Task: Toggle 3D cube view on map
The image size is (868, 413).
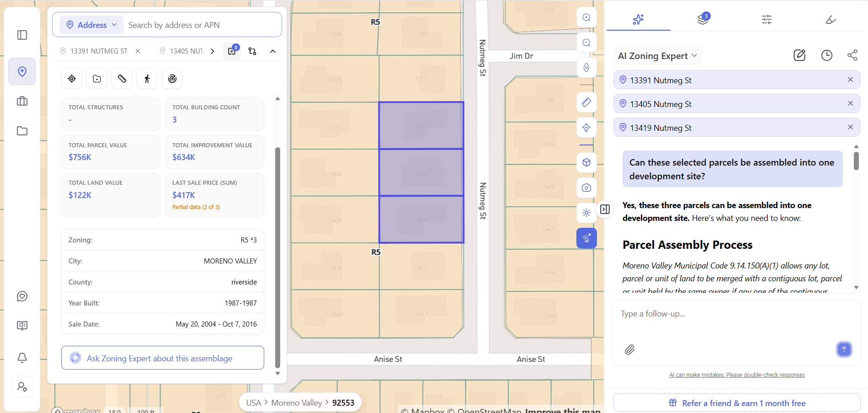Action: pos(586,162)
